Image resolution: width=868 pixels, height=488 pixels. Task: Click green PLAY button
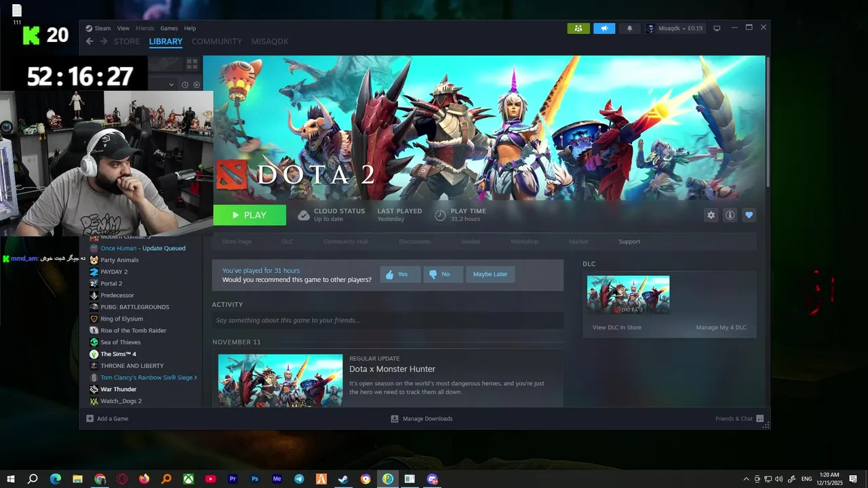click(x=250, y=215)
